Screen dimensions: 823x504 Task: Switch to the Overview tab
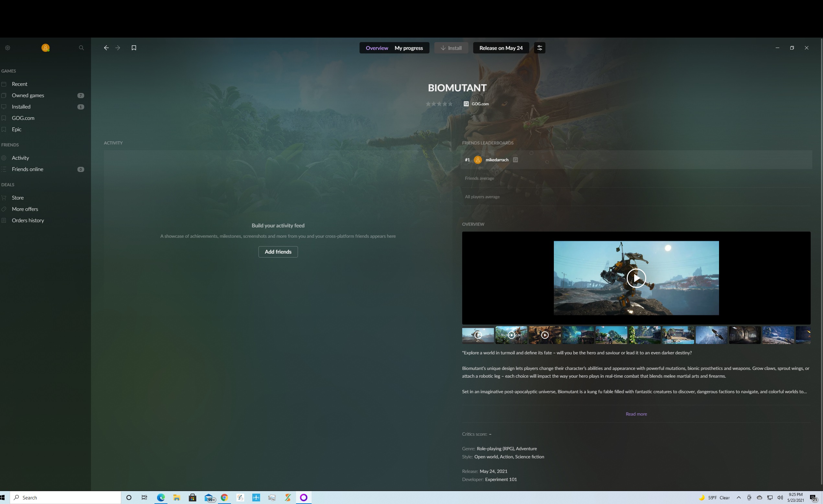377,48
